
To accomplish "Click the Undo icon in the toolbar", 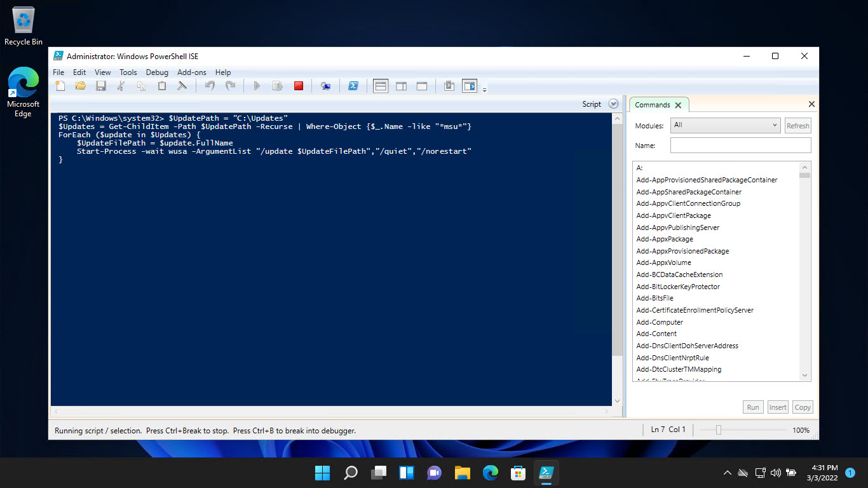I will pyautogui.click(x=210, y=85).
